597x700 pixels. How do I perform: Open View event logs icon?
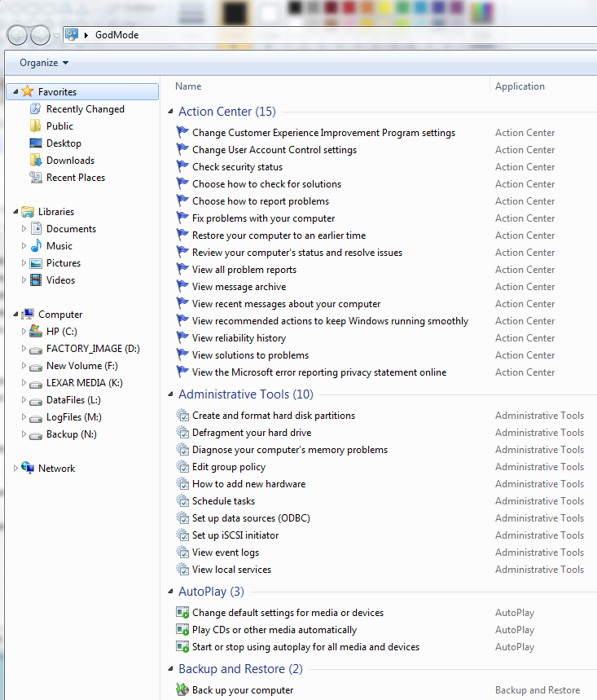pyautogui.click(x=182, y=553)
